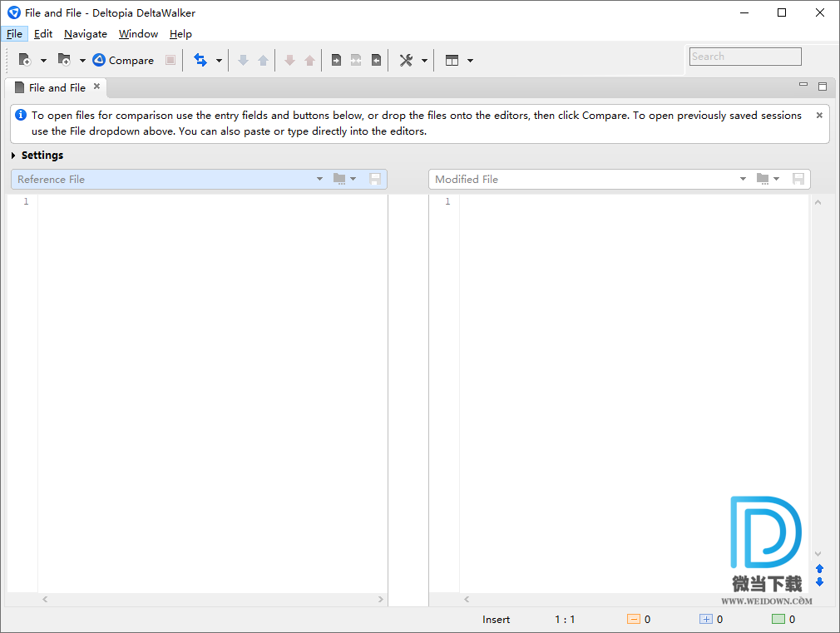Save the Reference File disk icon
This screenshot has height=633, width=840.
click(375, 179)
